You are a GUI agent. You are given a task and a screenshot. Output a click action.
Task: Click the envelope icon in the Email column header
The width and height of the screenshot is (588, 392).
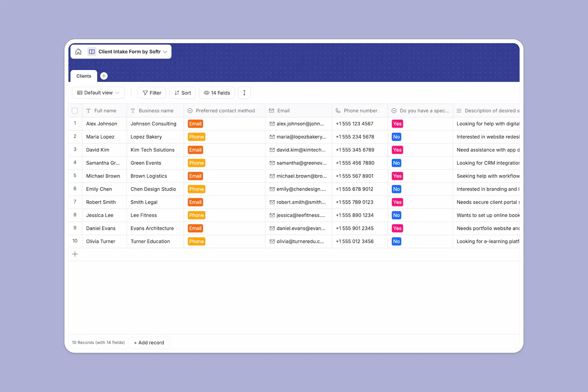pos(271,110)
